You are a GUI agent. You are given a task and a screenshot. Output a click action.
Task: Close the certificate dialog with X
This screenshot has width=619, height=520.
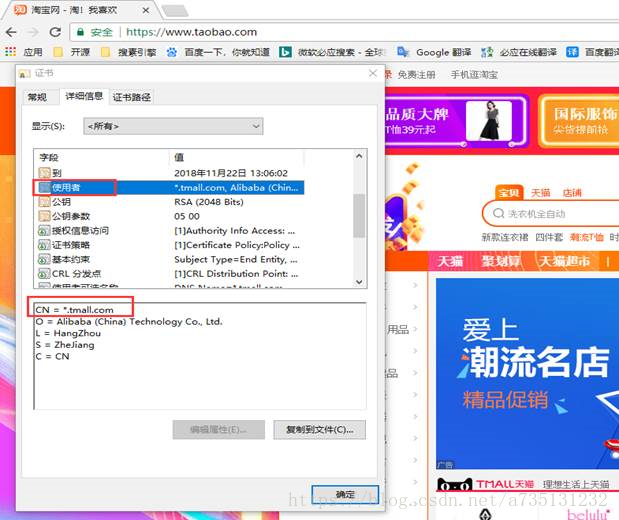[x=373, y=73]
